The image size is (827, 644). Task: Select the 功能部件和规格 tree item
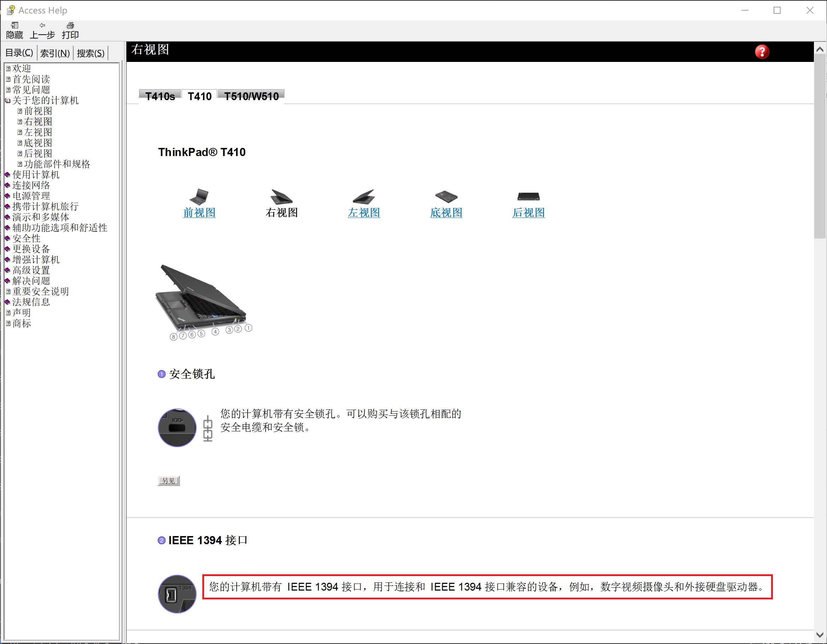57,163
